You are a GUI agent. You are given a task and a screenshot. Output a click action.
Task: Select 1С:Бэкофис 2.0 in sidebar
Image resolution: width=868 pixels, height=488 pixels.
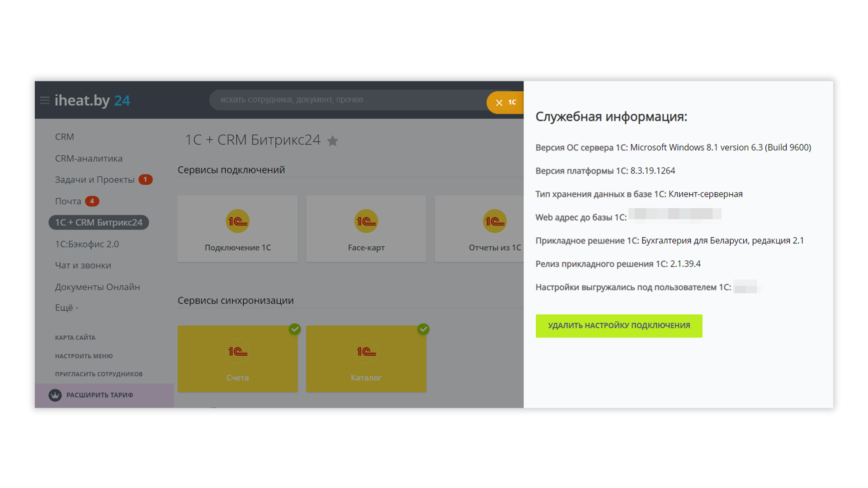(x=87, y=244)
